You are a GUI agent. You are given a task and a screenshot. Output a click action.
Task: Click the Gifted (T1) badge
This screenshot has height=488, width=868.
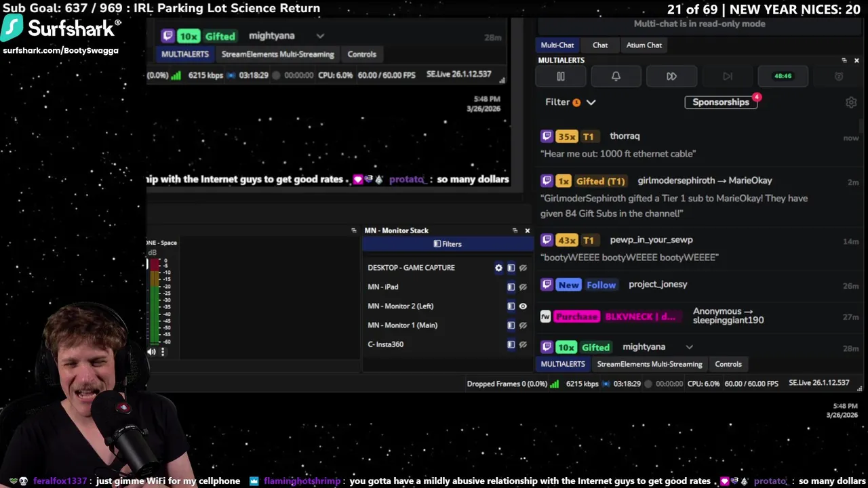(x=600, y=181)
